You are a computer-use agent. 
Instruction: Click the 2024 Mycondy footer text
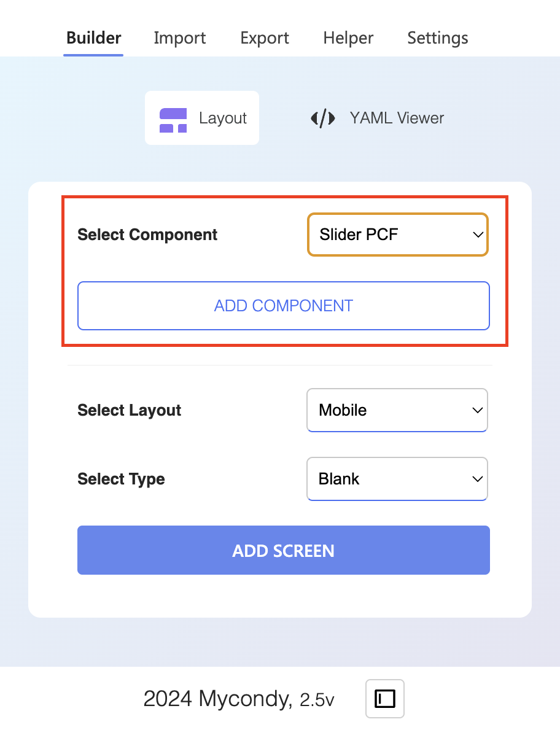[218, 699]
